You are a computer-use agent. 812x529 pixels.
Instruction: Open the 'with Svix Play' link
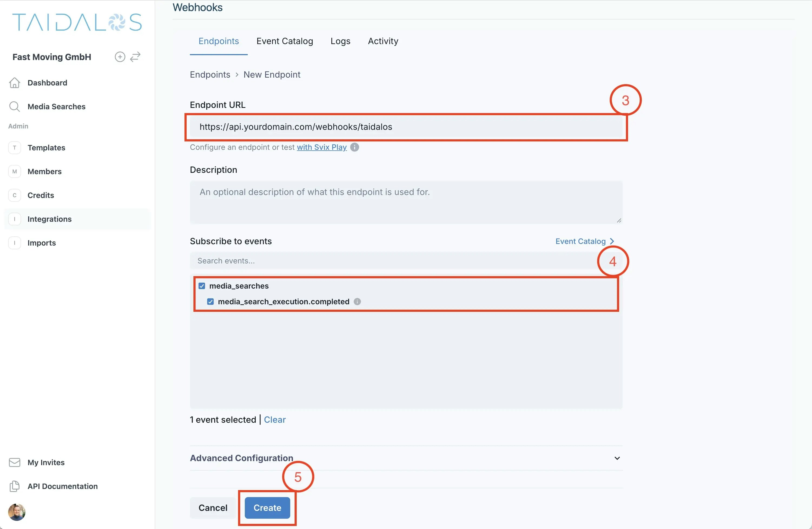(321, 147)
